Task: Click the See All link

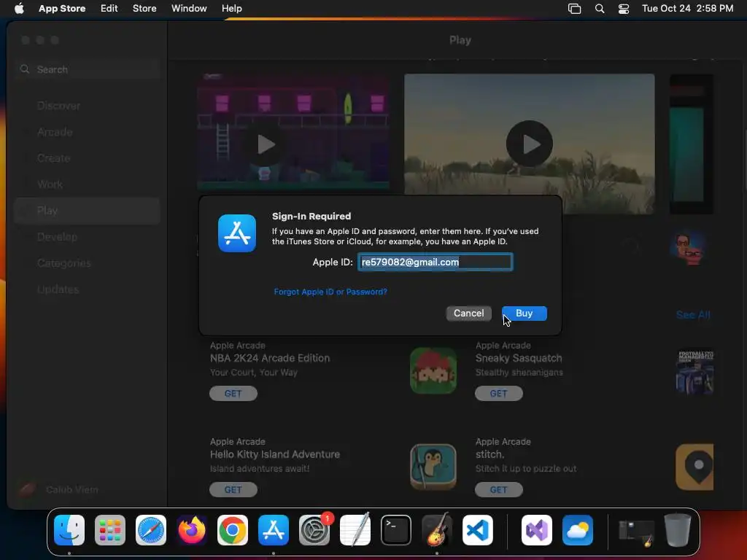Action: point(693,315)
